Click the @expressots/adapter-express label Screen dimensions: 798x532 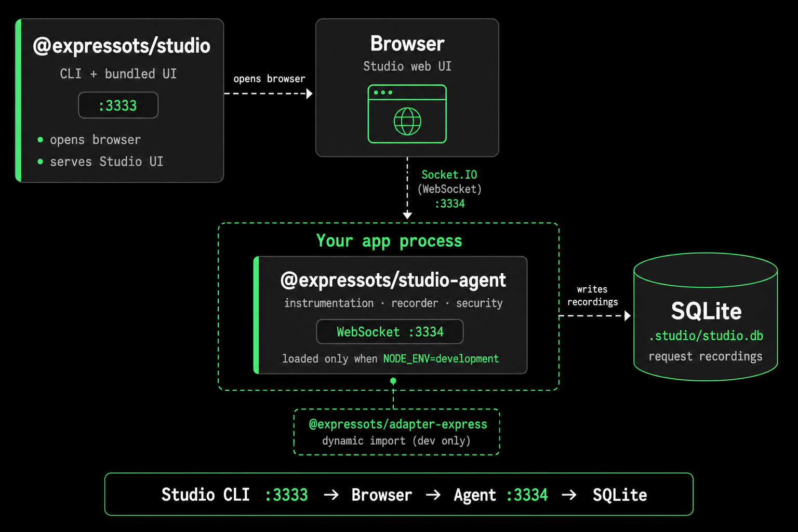click(398, 424)
